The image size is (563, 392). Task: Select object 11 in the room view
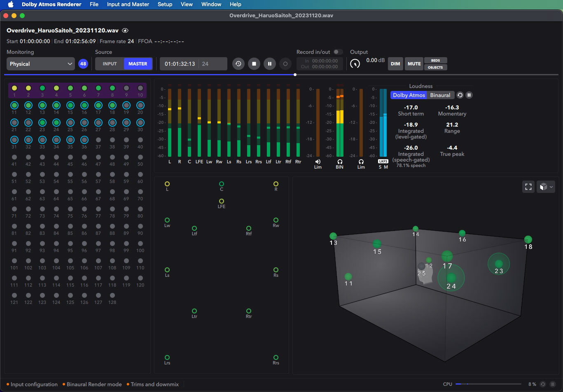coord(348,276)
